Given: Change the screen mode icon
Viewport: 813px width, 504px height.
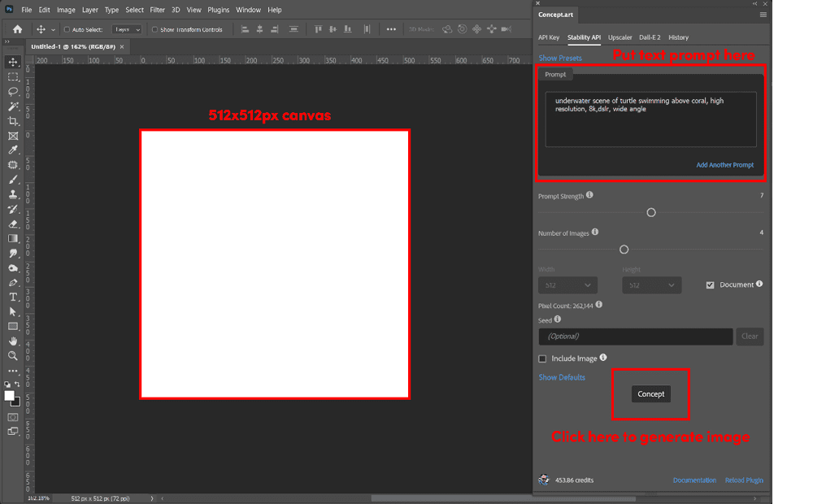Looking at the screenshot, I should click(13, 432).
